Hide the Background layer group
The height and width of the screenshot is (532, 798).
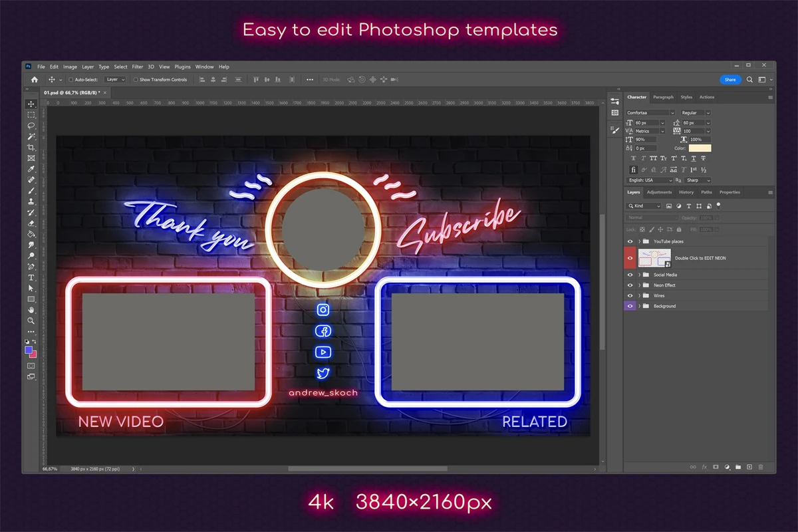coord(630,306)
